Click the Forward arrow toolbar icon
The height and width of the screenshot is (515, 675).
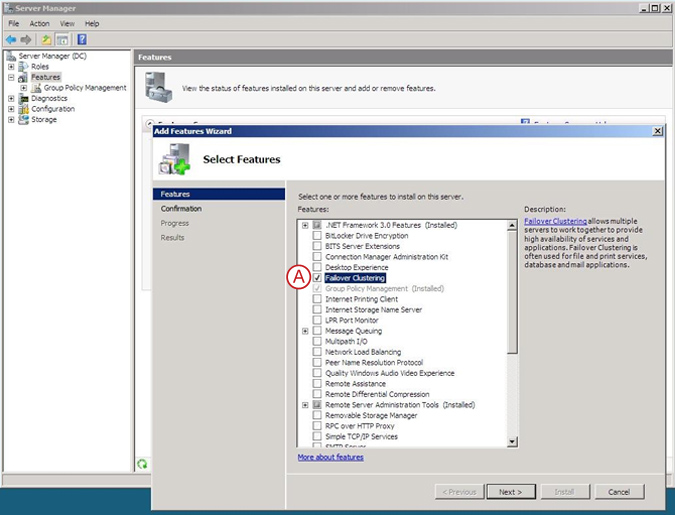pyautogui.click(x=26, y=40)
